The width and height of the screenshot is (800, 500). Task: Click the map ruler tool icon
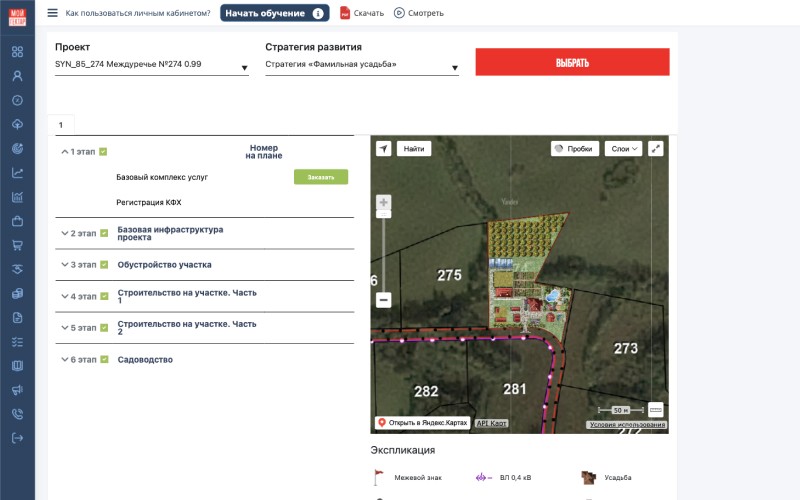(656, 410)
